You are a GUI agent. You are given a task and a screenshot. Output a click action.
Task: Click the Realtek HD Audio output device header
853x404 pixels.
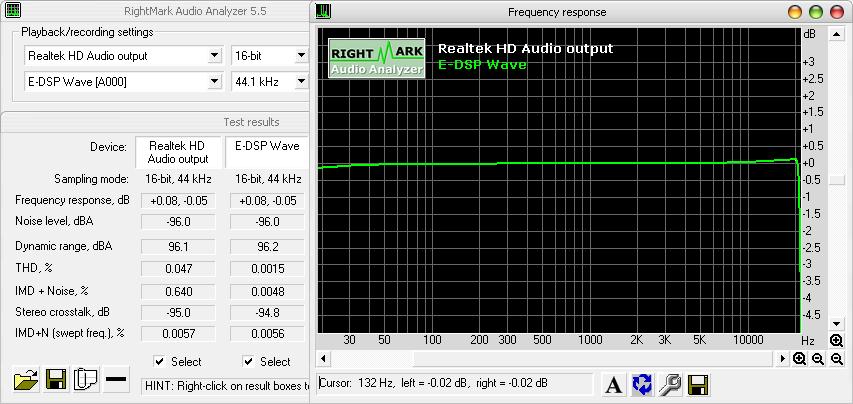pyautogui.click(x=178, y=152)
